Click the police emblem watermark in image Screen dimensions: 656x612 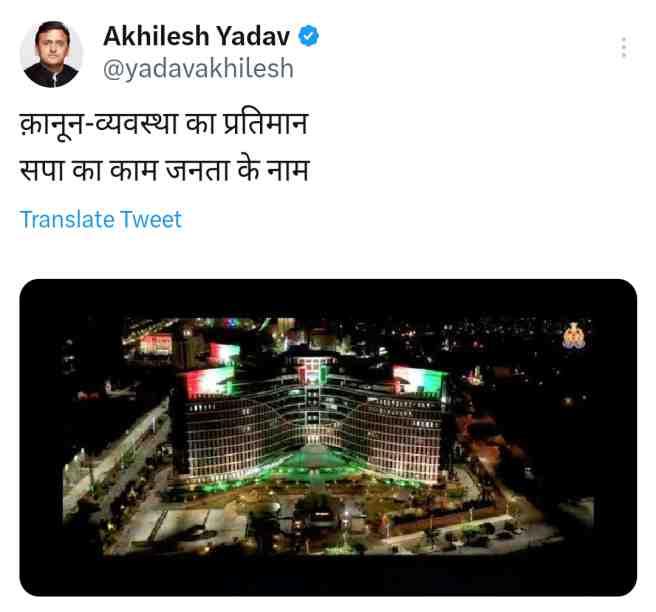[574, 335]
